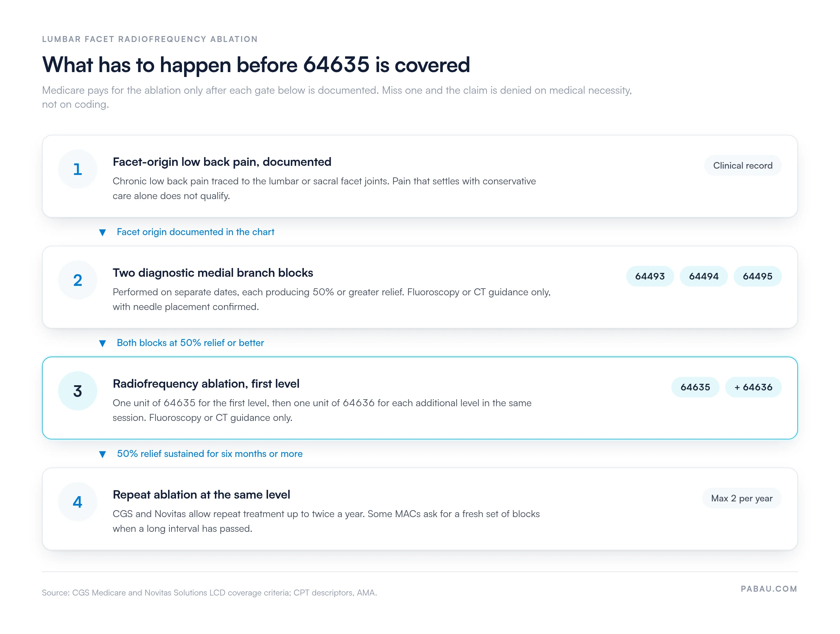Expand arrow beside Both blocks at 50%

pos(102,343)
